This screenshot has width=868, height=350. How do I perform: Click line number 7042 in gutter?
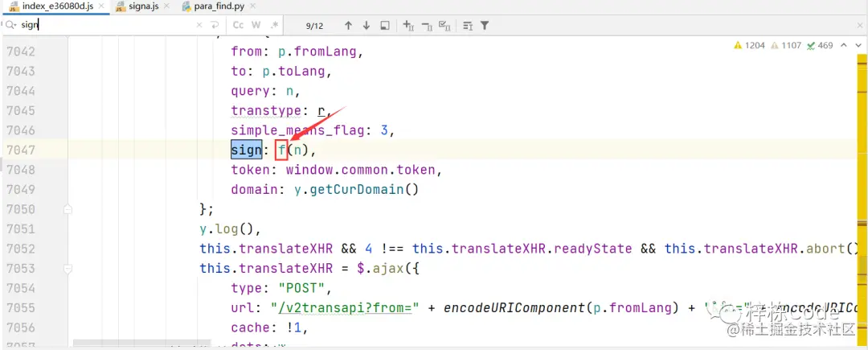tap(21, 52)
